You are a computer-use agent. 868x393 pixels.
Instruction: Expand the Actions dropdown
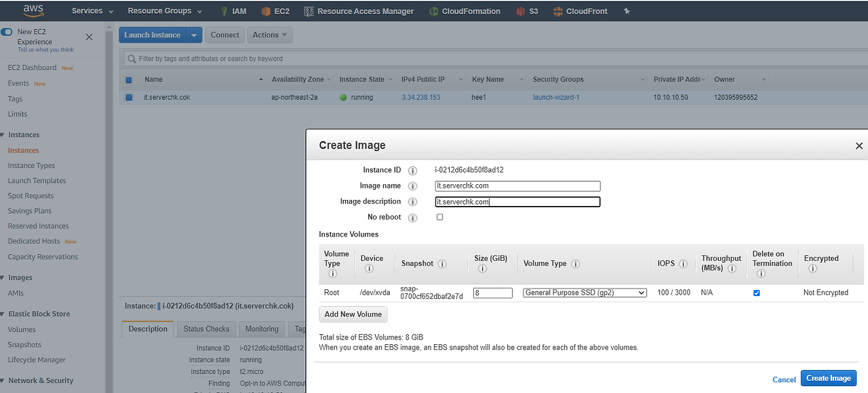point(270,35)
